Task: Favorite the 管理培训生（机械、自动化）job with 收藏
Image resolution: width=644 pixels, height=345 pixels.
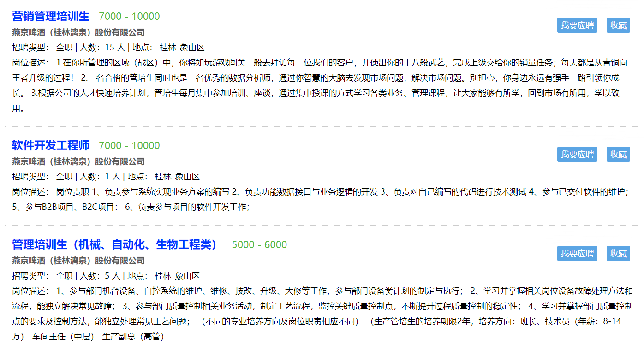Action: [x=618, y=254]
